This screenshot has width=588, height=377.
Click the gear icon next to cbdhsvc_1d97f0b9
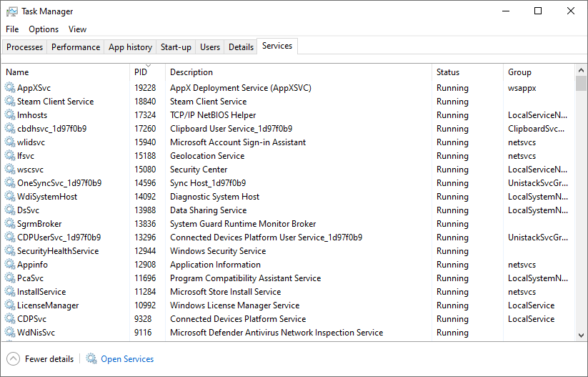pos(10,129)
